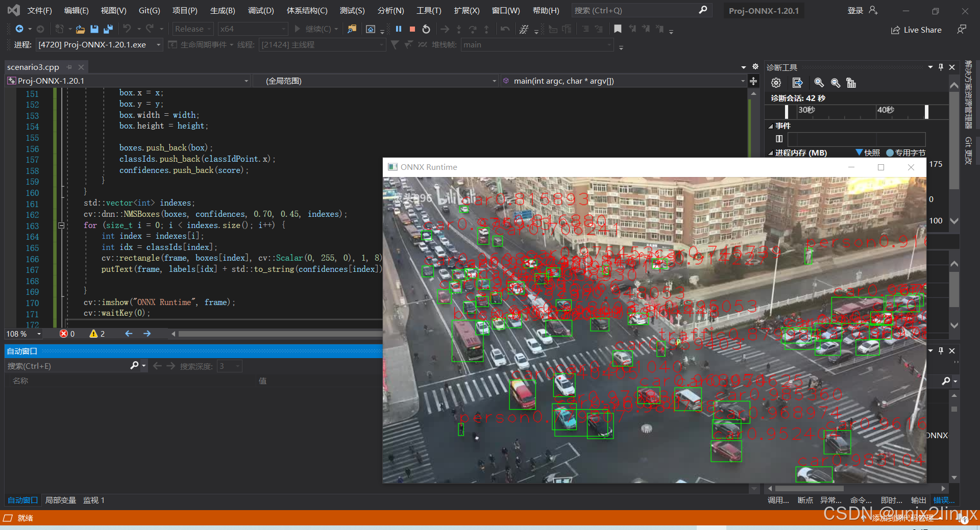Open the 进程 process selector dropdown
Image resolution: width=980 pixels, height=530 pixels.
click(x=100, y=45)
